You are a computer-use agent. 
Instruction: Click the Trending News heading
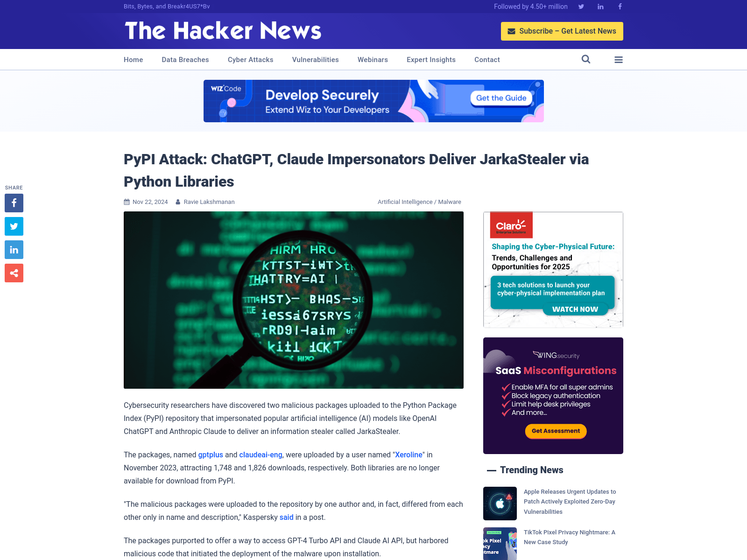[531, 470]
